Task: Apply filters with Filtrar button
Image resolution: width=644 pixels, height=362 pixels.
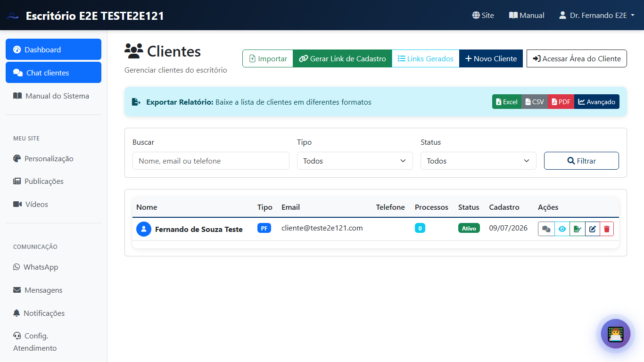Action: tap(581, 161)
